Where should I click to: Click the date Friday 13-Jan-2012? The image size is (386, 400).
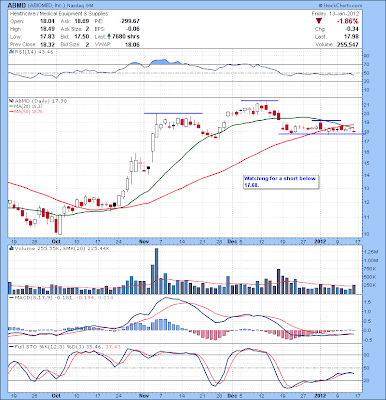click(335, 14)
